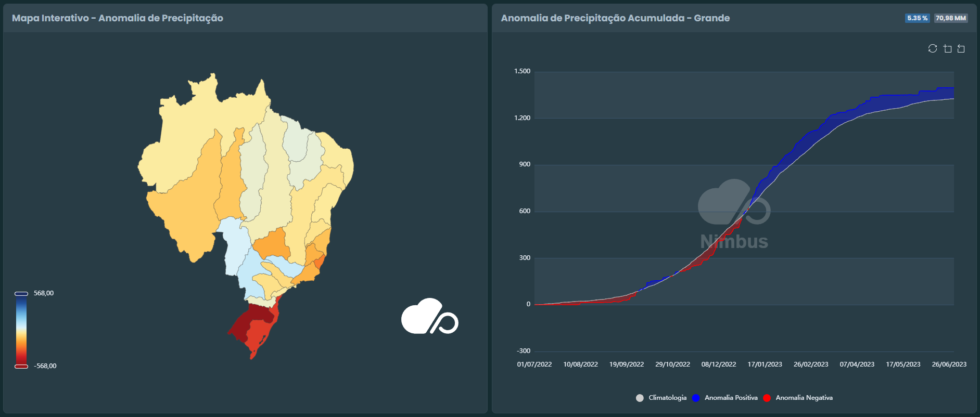
Task: Click the zoom reset back icon
Action: coord(961,48)
